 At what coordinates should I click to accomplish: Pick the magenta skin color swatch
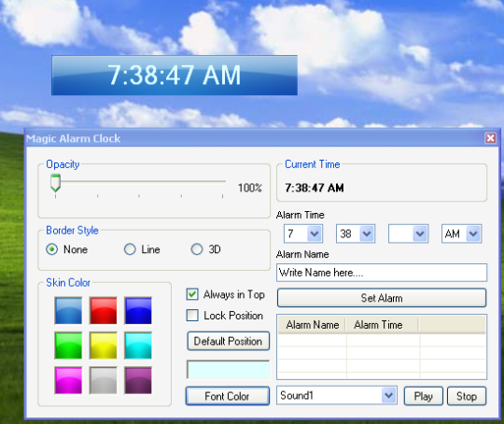coord(68,380)
